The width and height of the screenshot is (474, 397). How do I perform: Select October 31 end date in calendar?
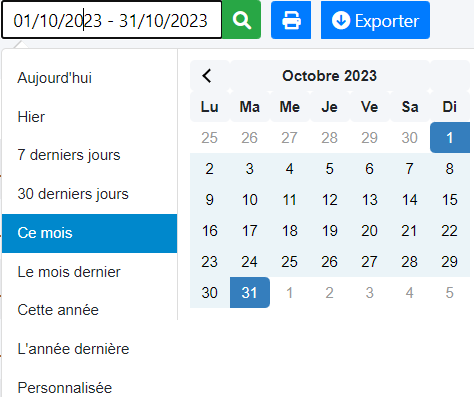(x=250, y=293)
